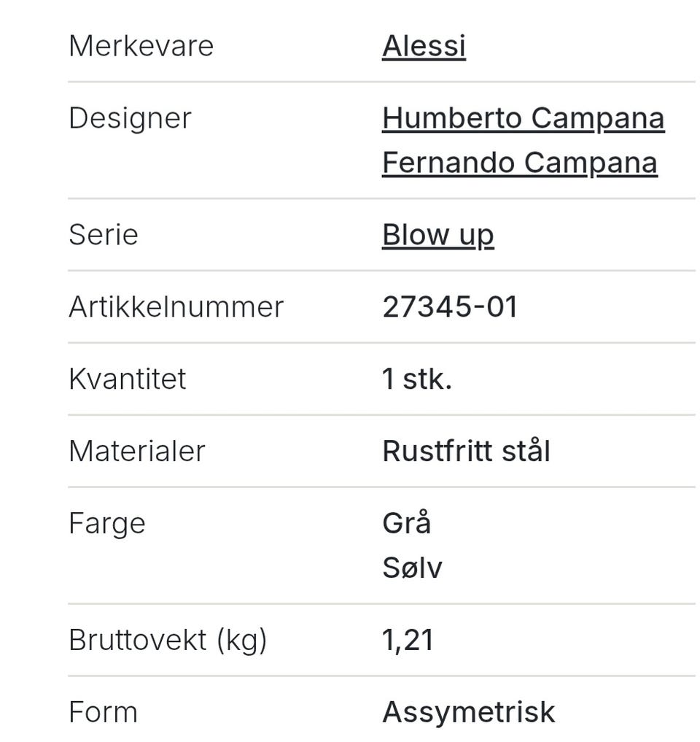This screenshot has height=742, width=700.
Task: Click the Materialer label
Action: coord(137,451)
